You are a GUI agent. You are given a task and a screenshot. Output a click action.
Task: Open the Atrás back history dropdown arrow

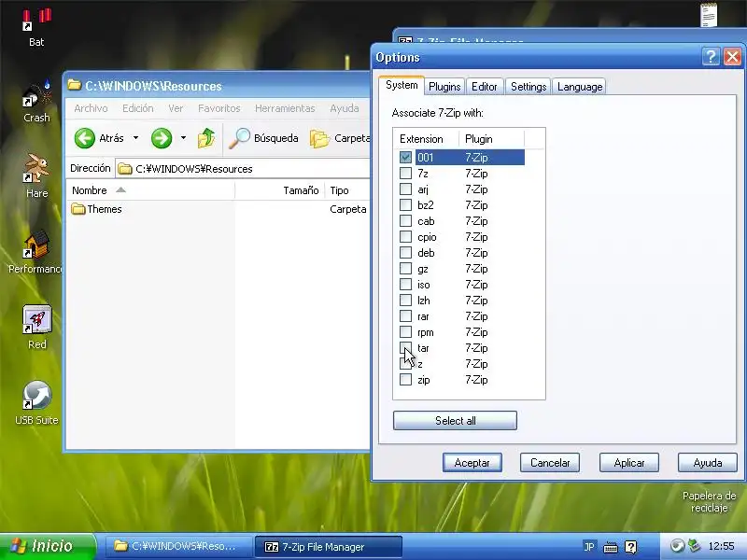tap(135, 138)
